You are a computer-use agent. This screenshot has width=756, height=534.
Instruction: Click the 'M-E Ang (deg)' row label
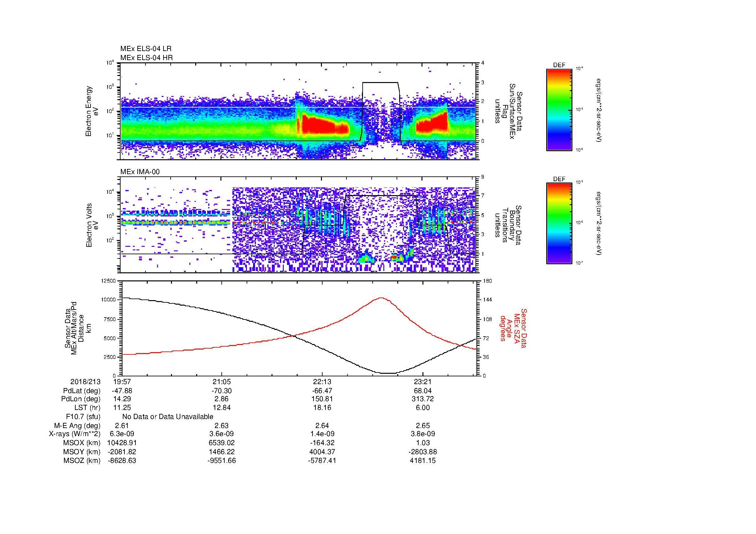click(x=77, y=425)
